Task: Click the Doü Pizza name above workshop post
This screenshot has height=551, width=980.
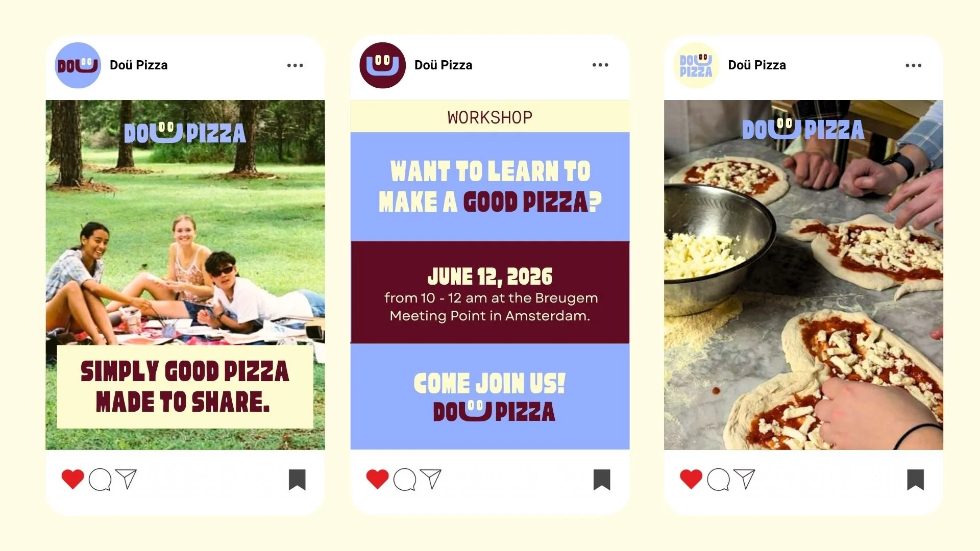Action: point(444,65)
